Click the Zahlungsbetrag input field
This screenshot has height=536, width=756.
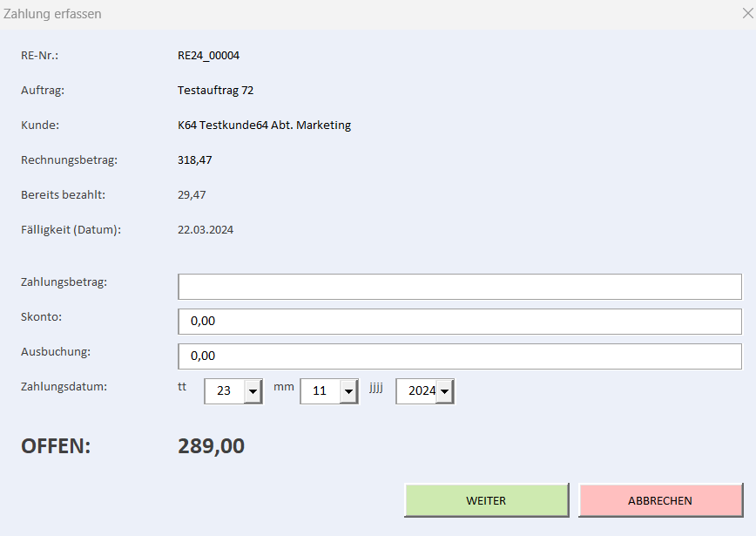460,287
